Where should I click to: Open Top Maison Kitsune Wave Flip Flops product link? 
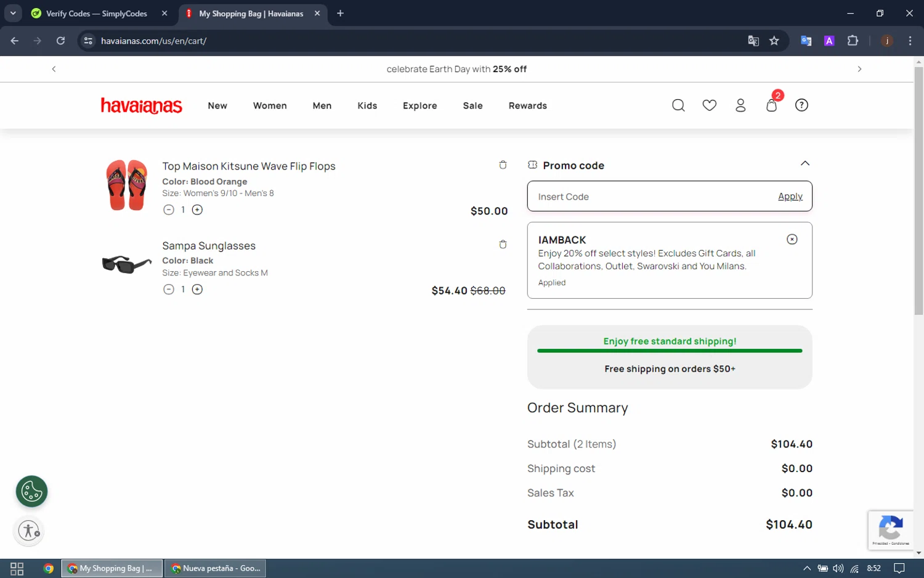[x=249, y=166]
